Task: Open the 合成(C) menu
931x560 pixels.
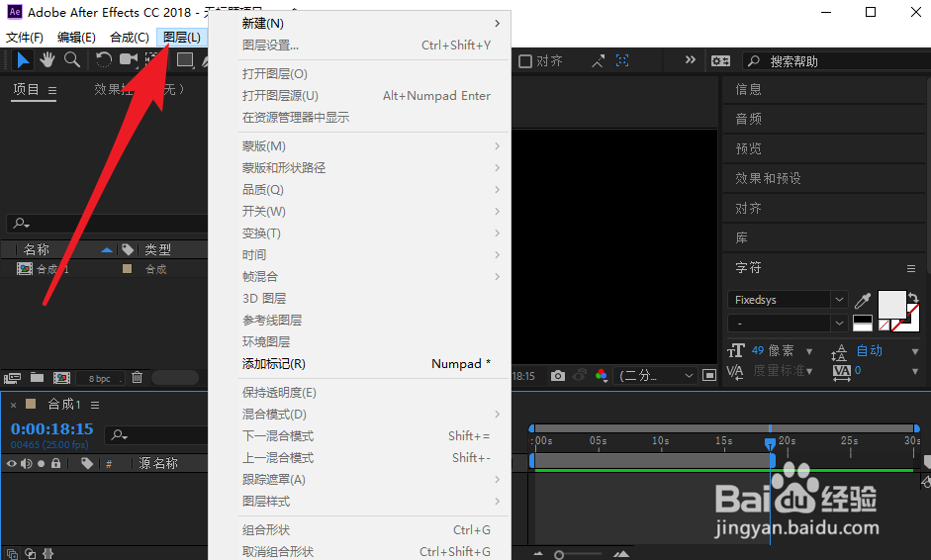Action: 130,38
